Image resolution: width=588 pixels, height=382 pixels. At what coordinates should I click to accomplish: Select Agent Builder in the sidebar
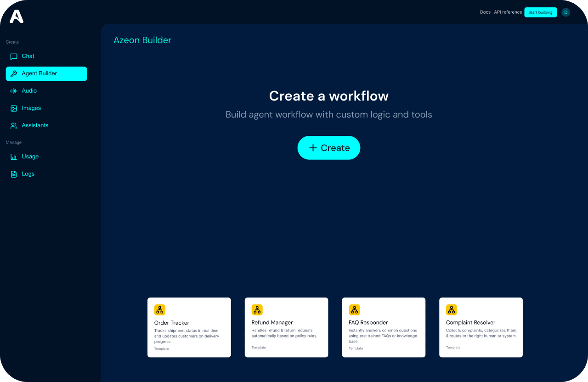tap(46, 74)
